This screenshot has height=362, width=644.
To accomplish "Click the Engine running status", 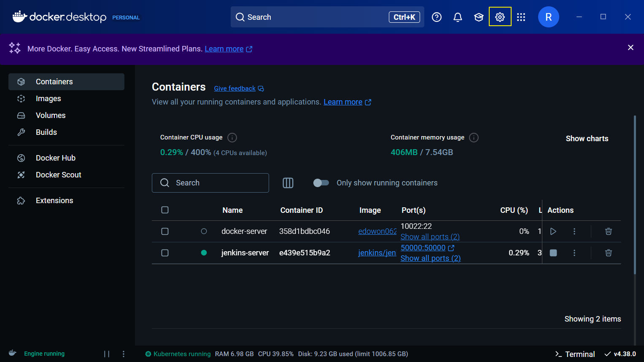I will 44,354.
